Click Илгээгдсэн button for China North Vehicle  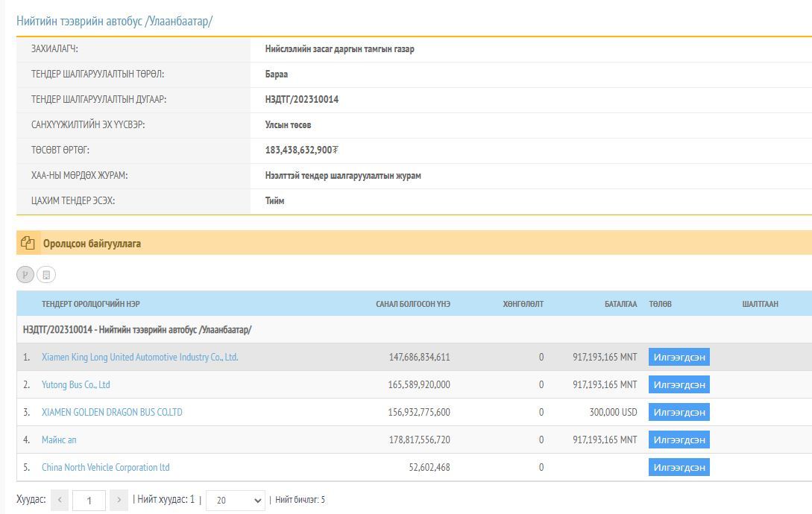(679, 468)
